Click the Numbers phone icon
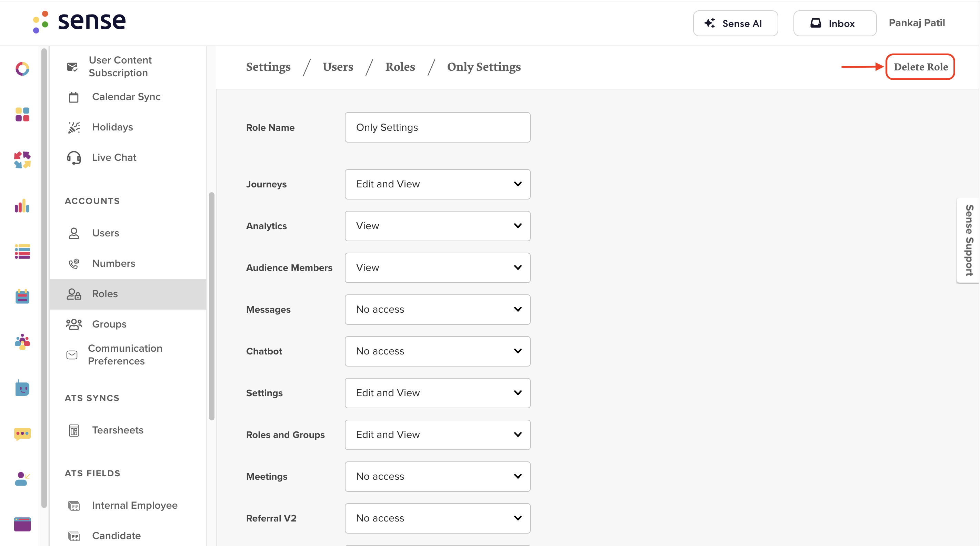The height and width of the screenshot is (546, 980). (74, 263)
